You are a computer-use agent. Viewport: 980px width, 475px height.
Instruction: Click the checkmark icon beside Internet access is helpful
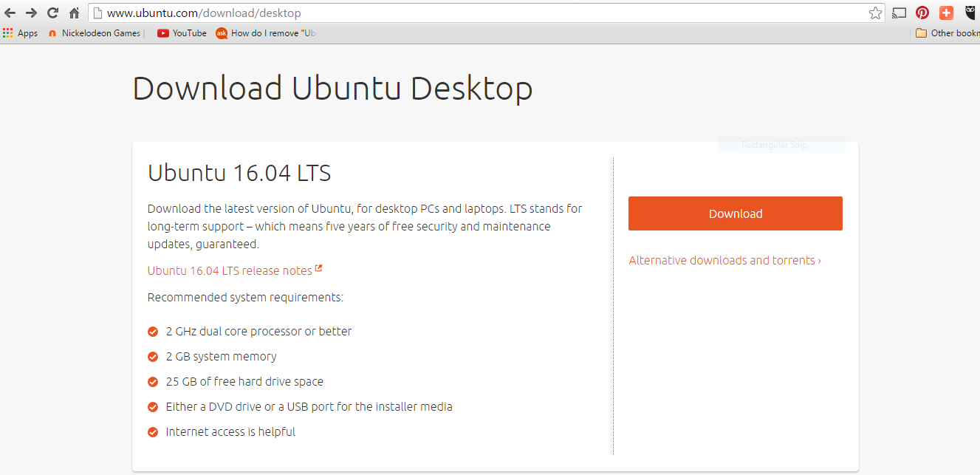click(x=153, y=432)
